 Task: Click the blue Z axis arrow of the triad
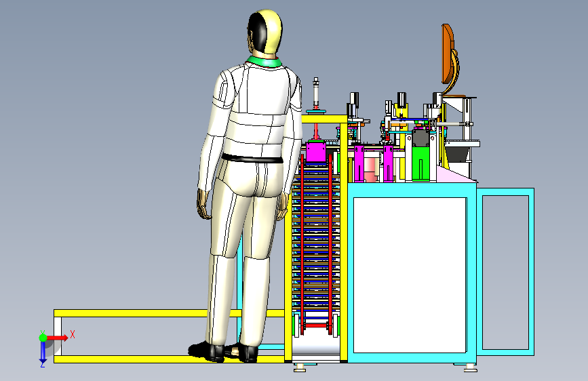click(43, 352)
